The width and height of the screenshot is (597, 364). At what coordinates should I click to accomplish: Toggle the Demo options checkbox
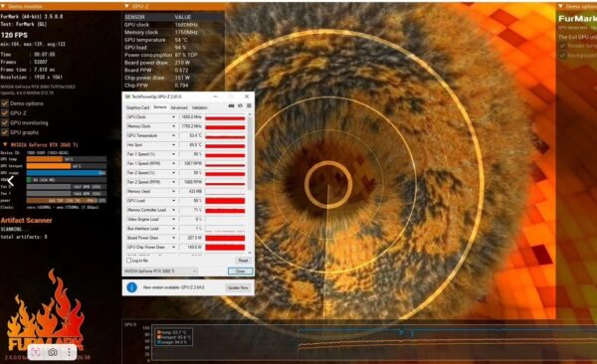point(5,103)
